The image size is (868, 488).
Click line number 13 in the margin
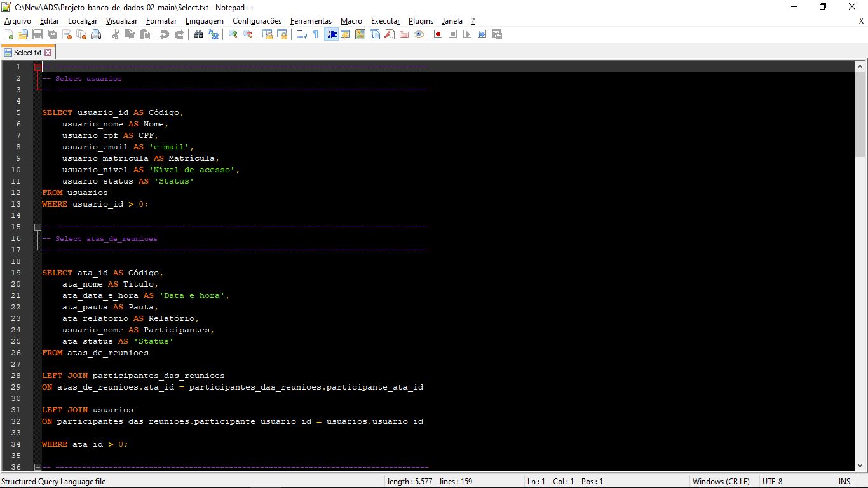[x=16, y=204]
